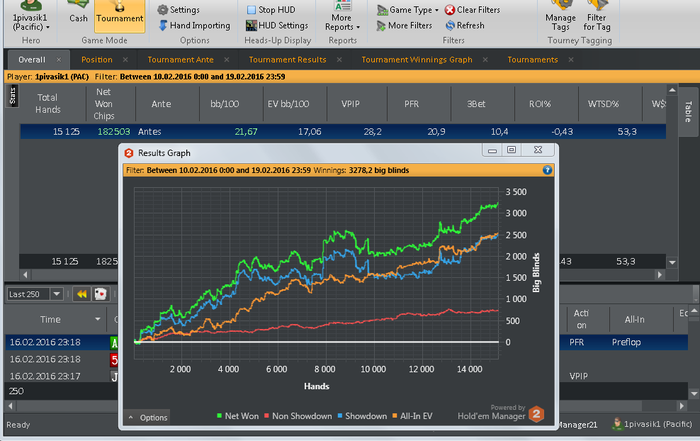Image resolution: width=700 pixels, height=441 pixels.
Task: Close the Tournament Winnings Graph tab
Action: (485, 60)
